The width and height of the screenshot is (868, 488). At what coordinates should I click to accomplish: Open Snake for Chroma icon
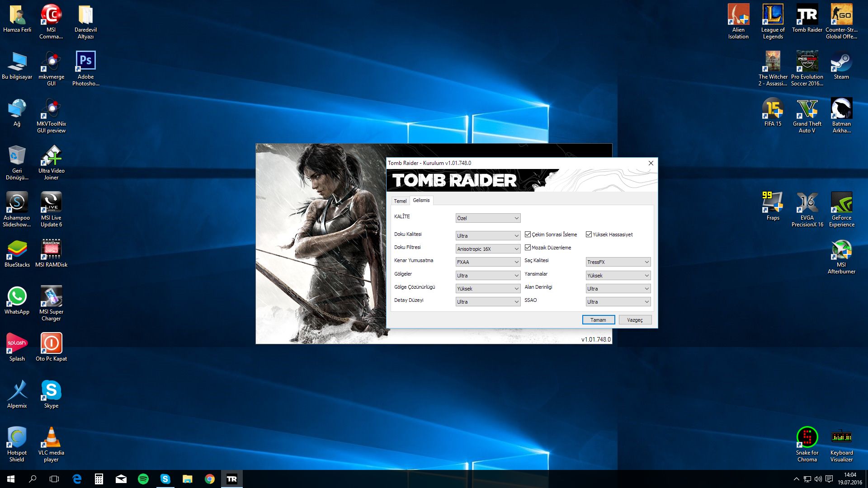coord(807,444)
